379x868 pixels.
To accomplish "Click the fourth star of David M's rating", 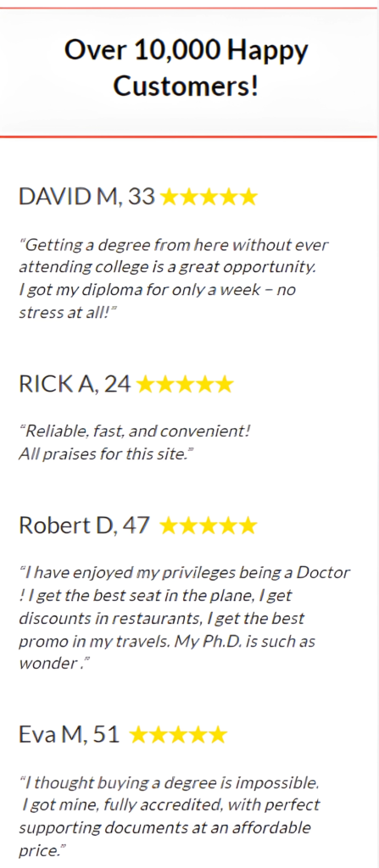I will 228,197.
